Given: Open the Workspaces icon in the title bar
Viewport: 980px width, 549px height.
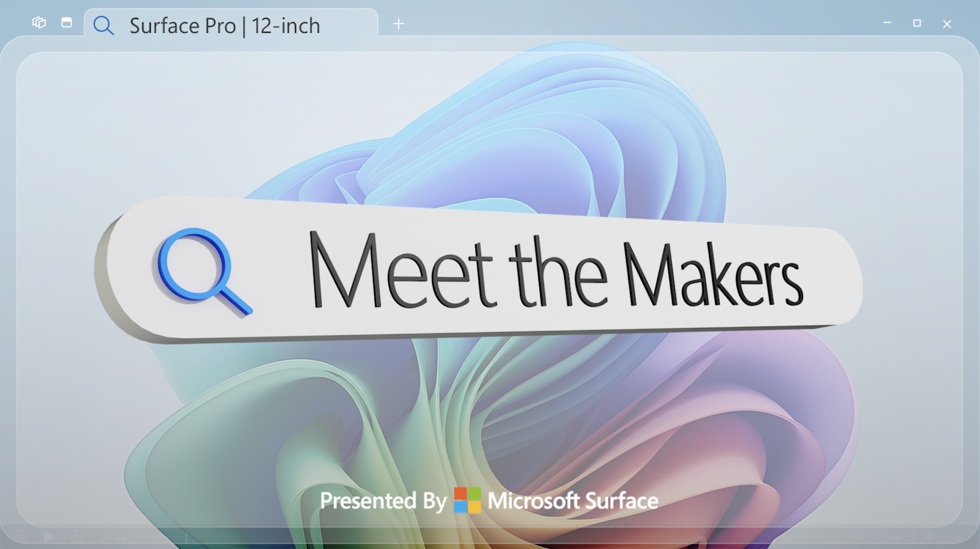Looking at the screenshot, I should [x=39, y=22].
